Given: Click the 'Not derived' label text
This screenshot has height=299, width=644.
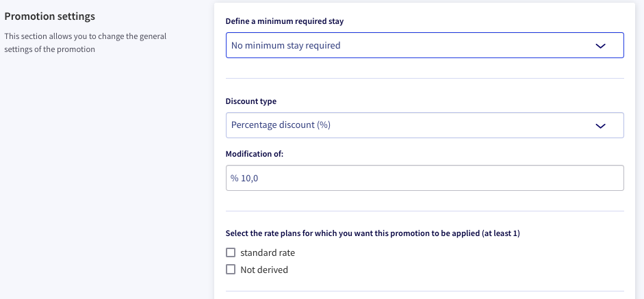Looking at the screenshot, I should 264,270.
